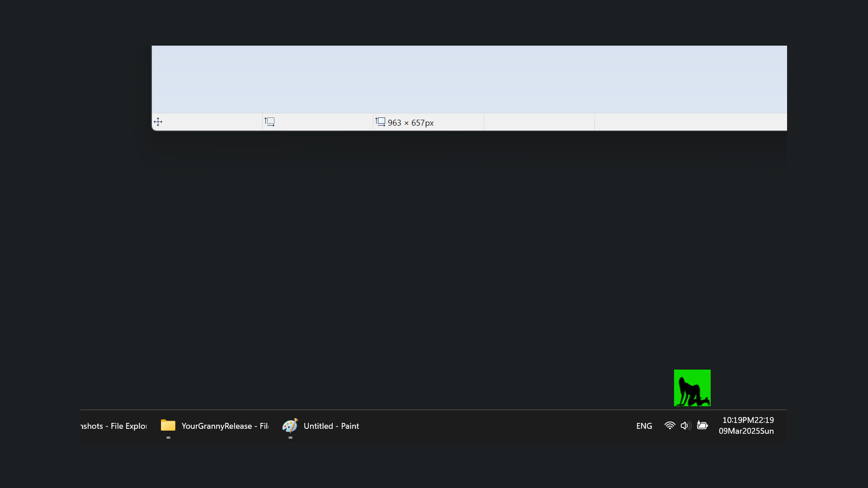
Task: Click the green monkey silhouette image
Action: (x=692, y=387)
